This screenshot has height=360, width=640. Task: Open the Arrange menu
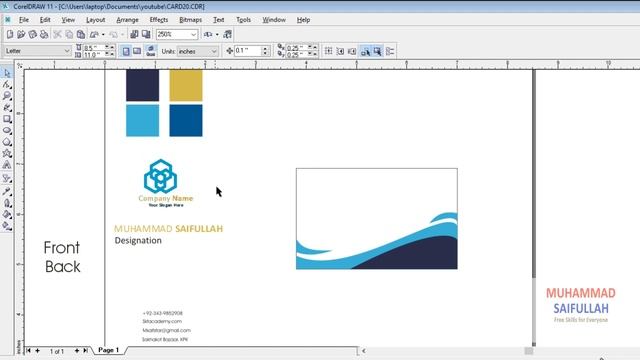(127, 20)
